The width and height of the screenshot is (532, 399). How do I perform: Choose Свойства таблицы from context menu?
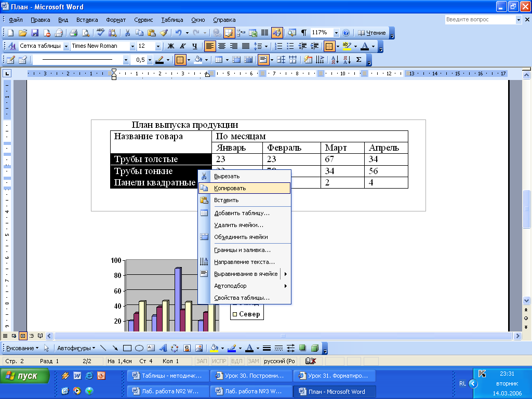(244, 298)
